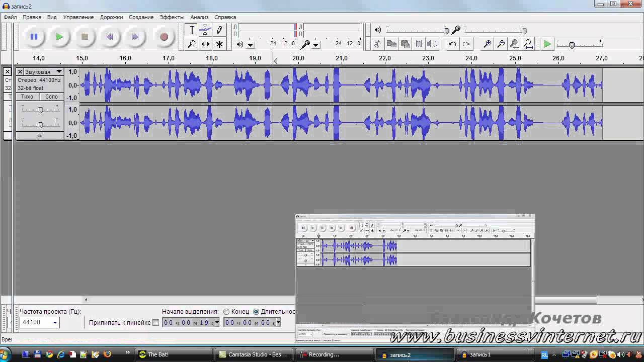This screenshot has height=362, width=644.
Task: Enable the Прилипать к линейке checkbox
Action: point(155,323)
